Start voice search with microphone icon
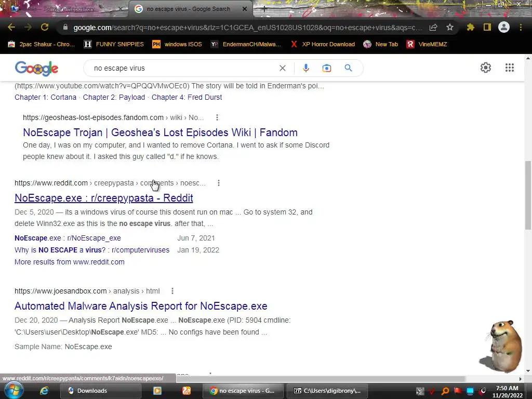Image resolution: width=532 pixels, height=399 pixels. 305,68
